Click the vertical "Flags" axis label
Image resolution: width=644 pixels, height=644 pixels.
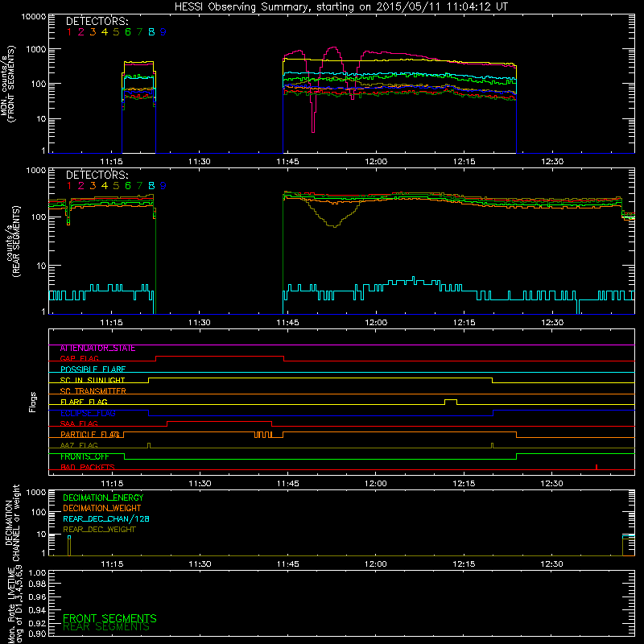33,402
